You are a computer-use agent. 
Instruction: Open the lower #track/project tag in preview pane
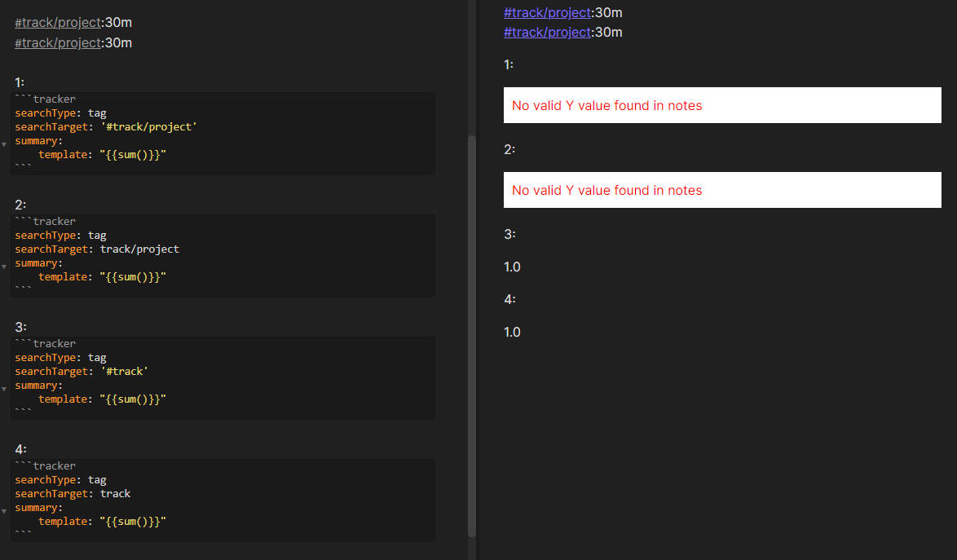546,32
